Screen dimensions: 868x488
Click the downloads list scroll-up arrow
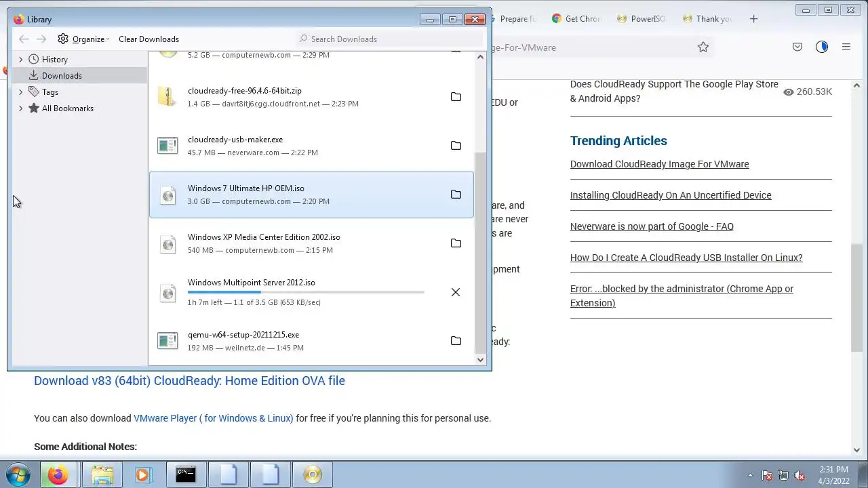[x=480, y=58]
